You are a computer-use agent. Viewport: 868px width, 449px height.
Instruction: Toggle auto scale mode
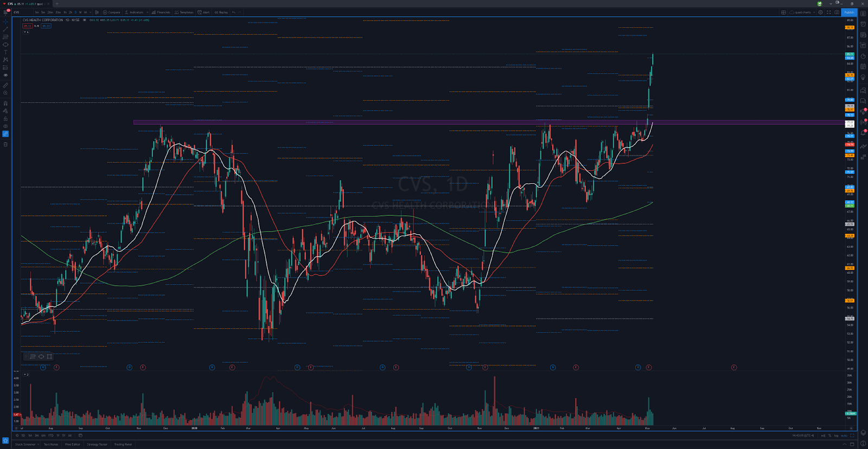coord(844,435)
